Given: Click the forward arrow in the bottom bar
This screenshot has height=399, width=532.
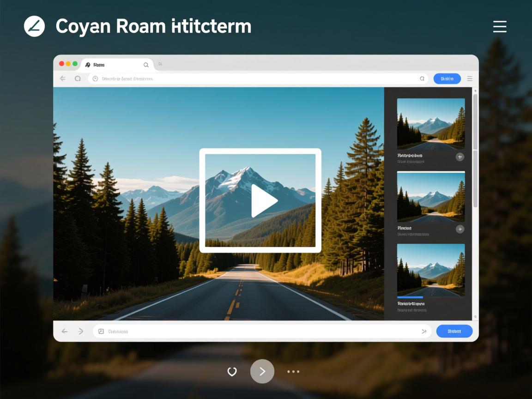Looking at the screenshot, I should click(x=81, y=331).
